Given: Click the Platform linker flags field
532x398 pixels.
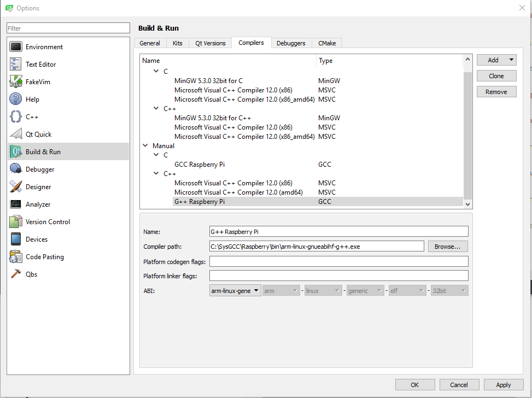Looking at the screenshot, I should pyautogui.click(x=339, y=276).
